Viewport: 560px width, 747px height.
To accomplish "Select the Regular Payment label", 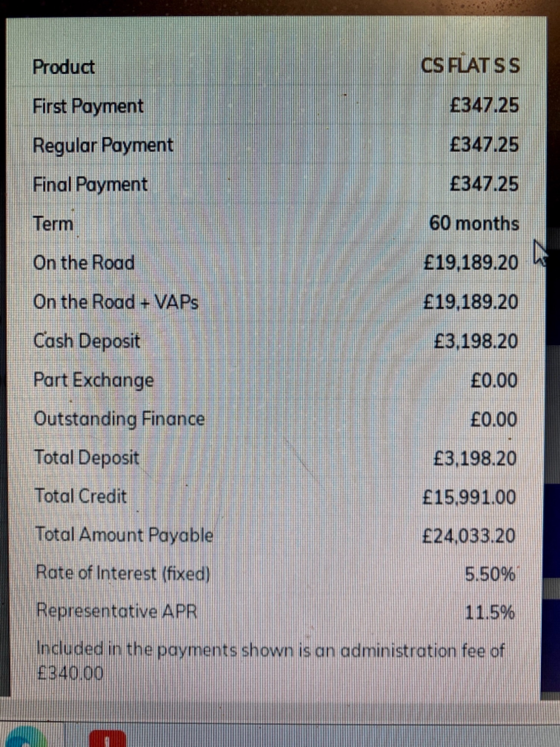I will pyautogui.click(x=103, y=145).
